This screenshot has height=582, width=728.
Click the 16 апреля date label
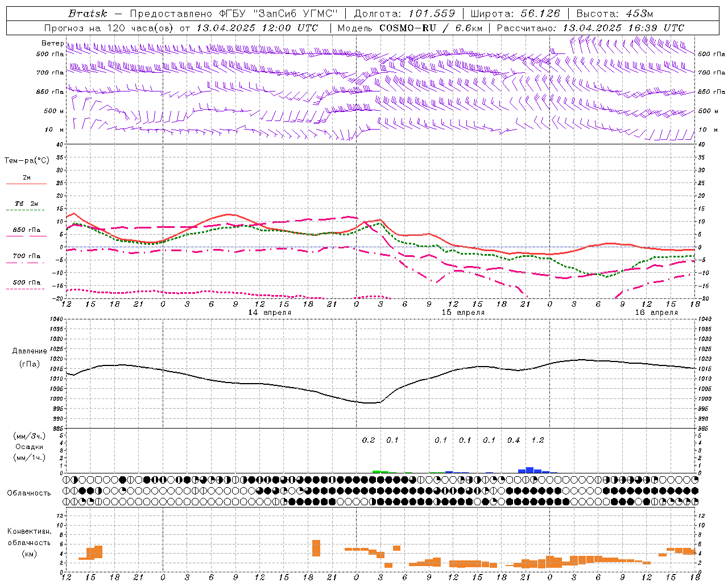coord(656,313)
